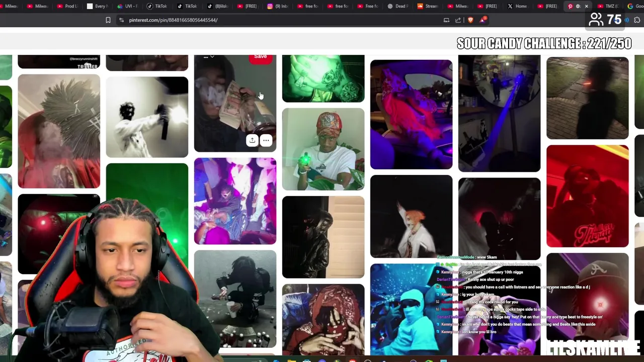Click the browser share icon in the address bar

(458, 20)
